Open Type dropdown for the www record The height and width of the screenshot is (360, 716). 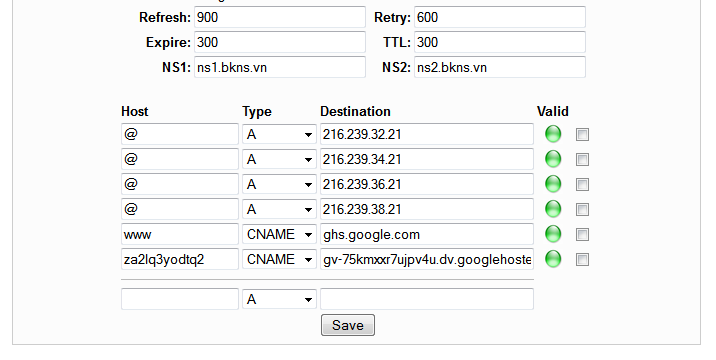279,234
